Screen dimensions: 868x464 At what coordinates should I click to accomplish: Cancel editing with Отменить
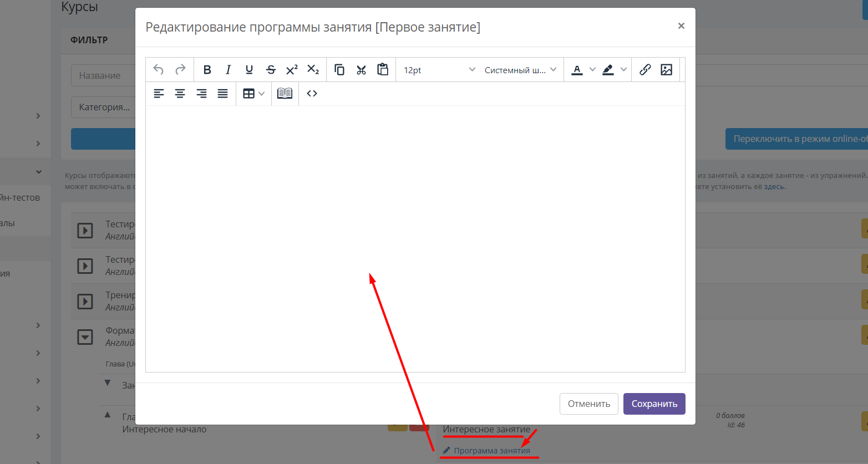588,404
